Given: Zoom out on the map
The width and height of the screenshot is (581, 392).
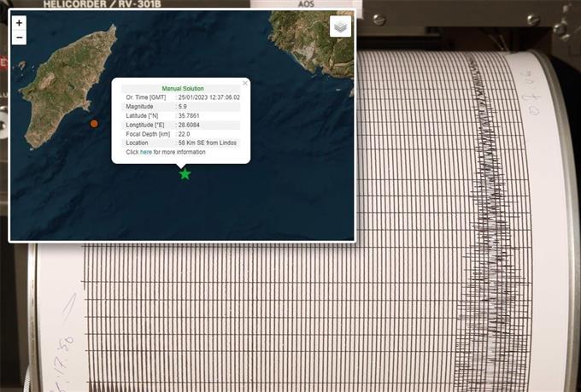Looking at the screenshot, I should pos(20,38).
